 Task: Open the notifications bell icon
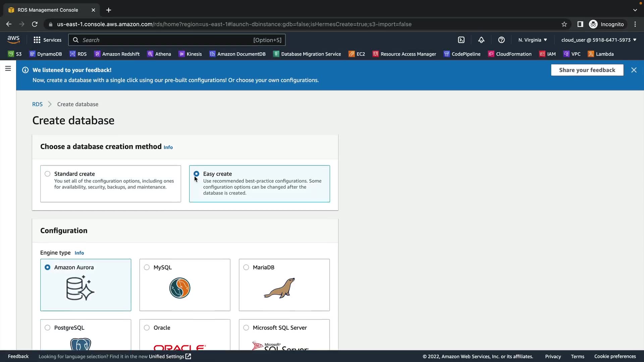tap(481, 40)
